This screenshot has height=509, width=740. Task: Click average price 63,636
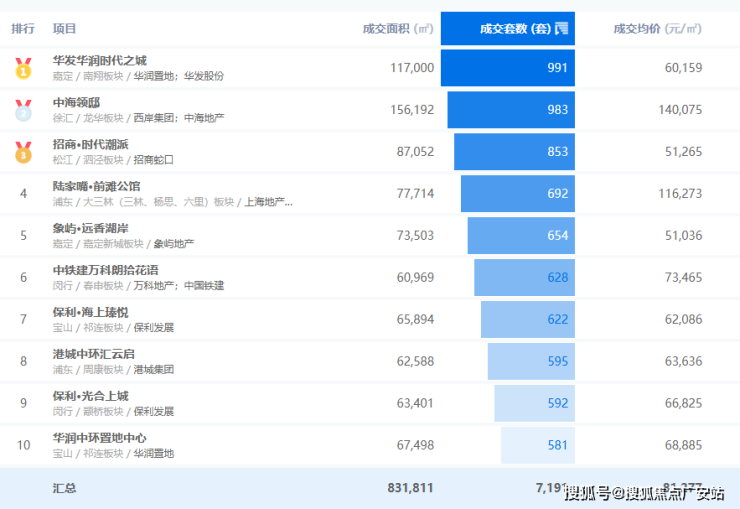tap(683, 362)
